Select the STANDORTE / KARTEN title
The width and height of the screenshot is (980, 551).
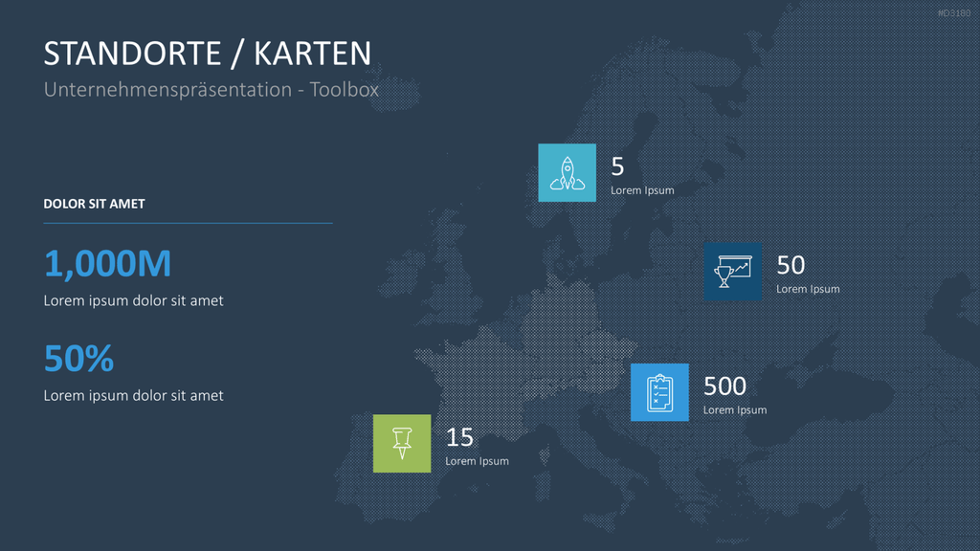tap(208, 54)
